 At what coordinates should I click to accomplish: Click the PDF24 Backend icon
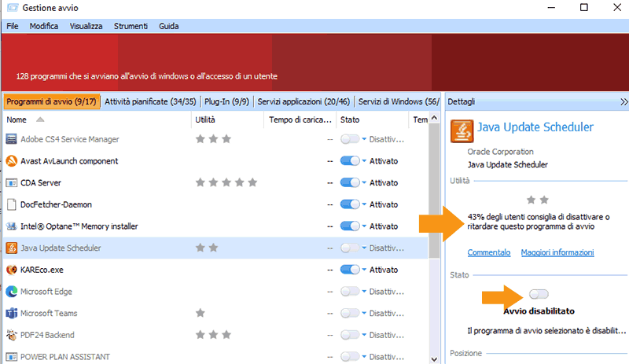point(12,335)
